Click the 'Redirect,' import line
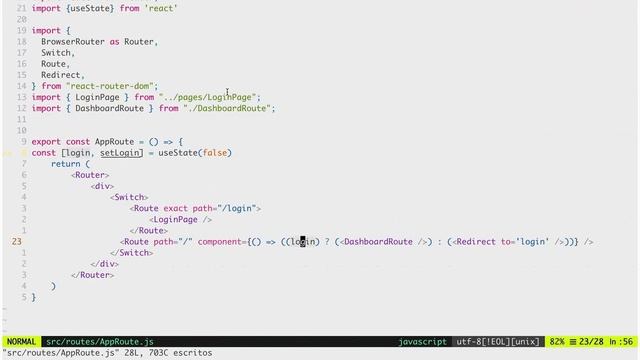This screenshot has width=640, height=360. tap(63, 75)
